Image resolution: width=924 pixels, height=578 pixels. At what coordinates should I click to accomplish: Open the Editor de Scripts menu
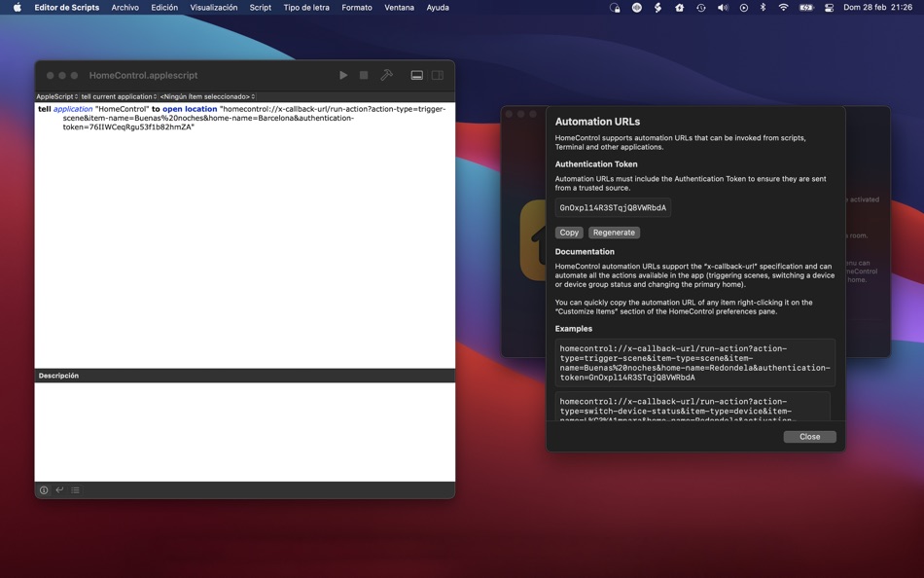(x=66, y=8)
